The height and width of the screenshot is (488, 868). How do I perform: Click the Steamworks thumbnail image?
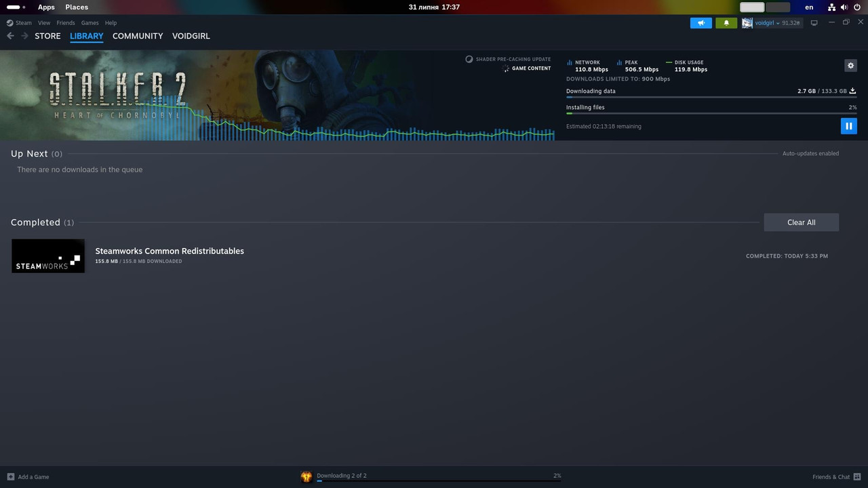point(48,256)
